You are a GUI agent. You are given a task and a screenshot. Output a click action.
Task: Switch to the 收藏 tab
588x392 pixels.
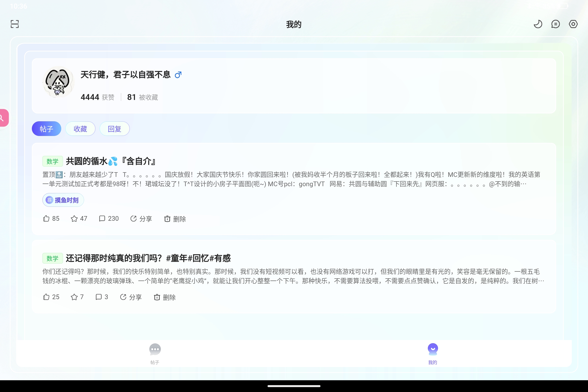pyautogui.click(x=80, y=129)
